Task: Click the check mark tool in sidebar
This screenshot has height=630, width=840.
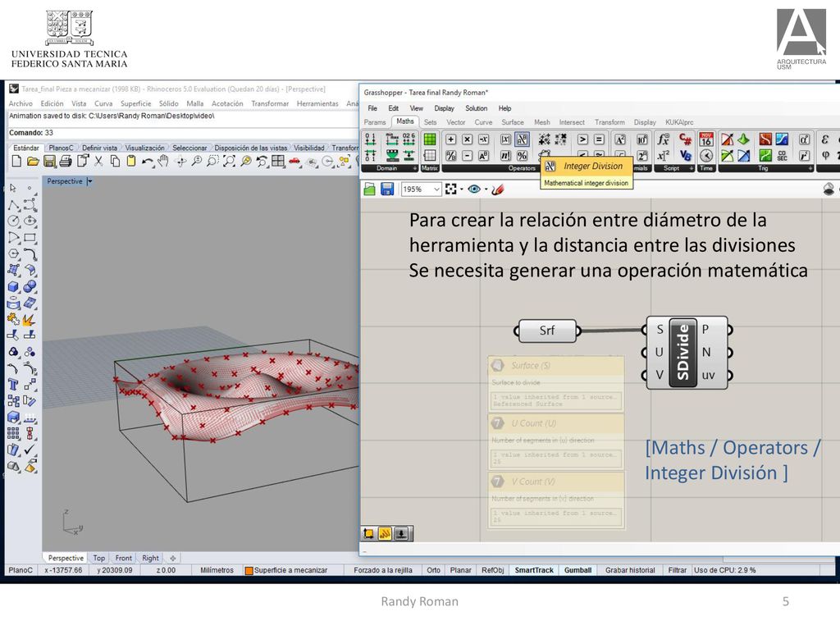Action: [30, 449]
